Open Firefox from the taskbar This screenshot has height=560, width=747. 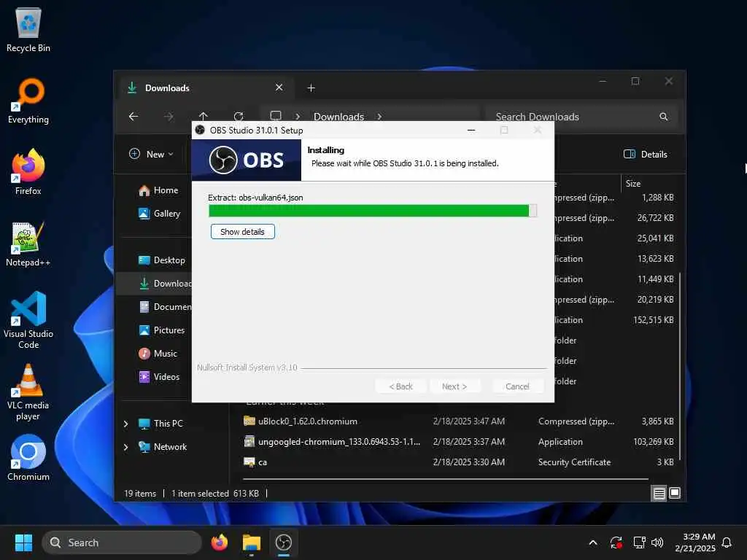point(219,542)
